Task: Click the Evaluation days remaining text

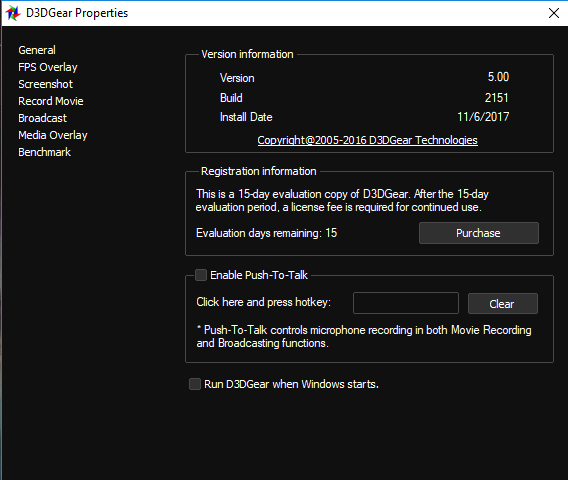Action: tap(267, 233)
